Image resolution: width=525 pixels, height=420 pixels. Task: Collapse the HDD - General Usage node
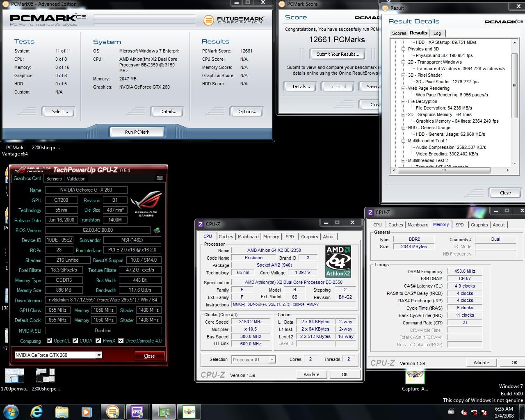(x=404, y=128)
